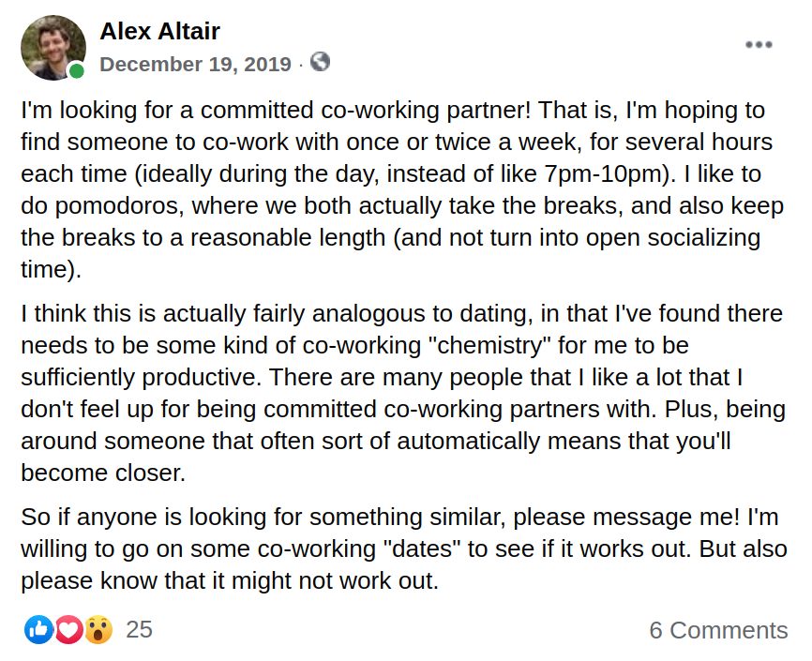The width and height of the screenshot is (812, 661).
Task: Click the Wow face reaction emoji
Action: (98, 629)
